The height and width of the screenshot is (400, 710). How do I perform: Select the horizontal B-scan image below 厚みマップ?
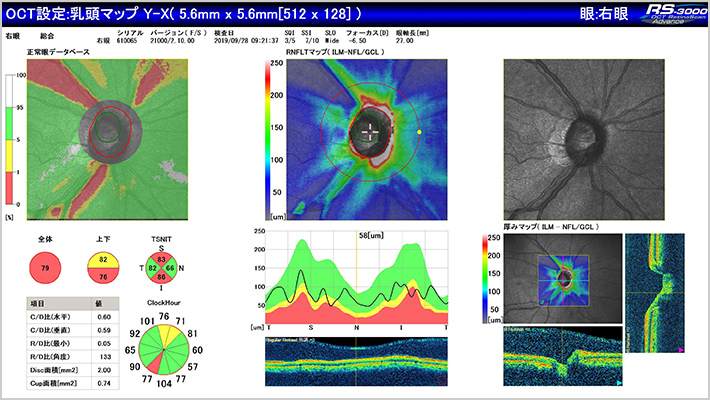[x=563, y=357]
